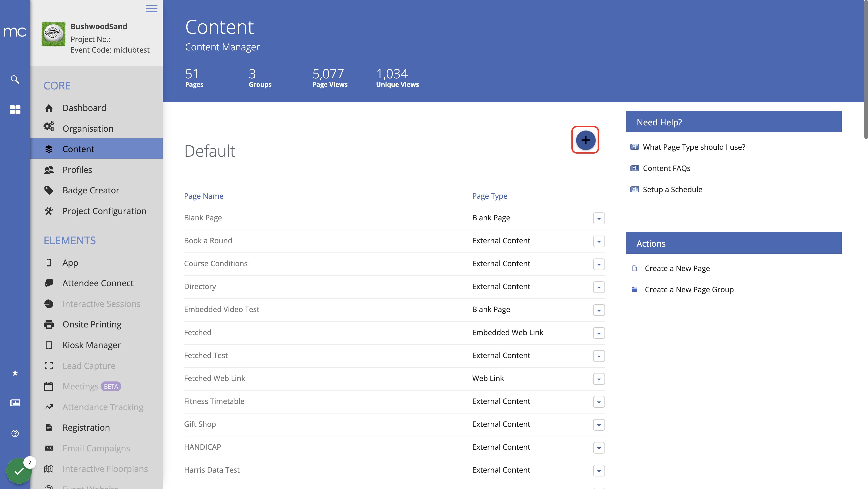Go to Organisation in sidebar
The image size is (868, 489).
click(88, 129)
